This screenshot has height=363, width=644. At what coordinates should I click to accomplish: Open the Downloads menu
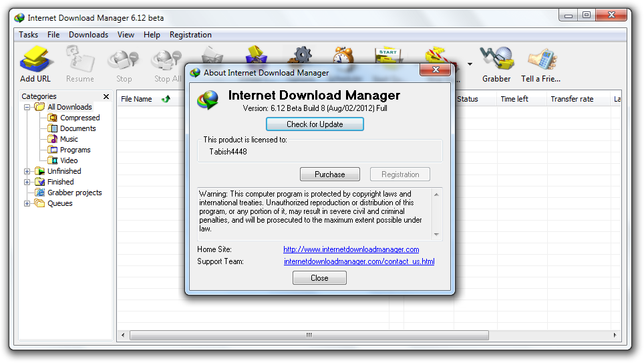pos(88,35)
